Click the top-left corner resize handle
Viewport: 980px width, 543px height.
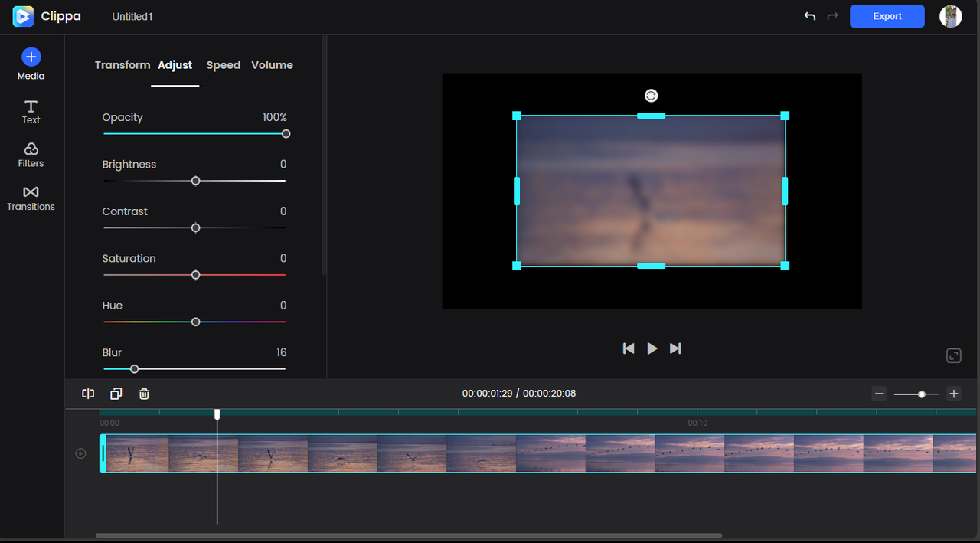click(x=517, y=116)
